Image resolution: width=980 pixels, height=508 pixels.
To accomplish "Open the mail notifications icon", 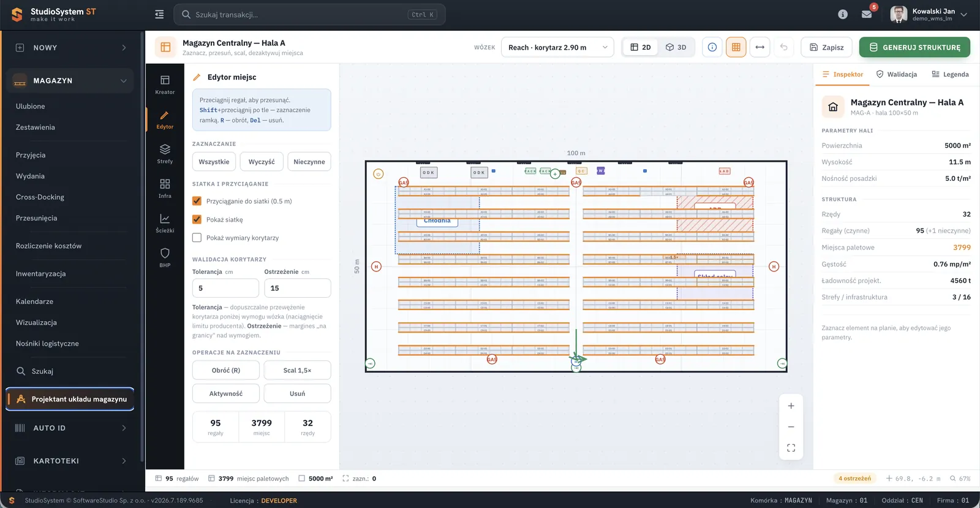I will pyautogui.click(x=867, y=14).
